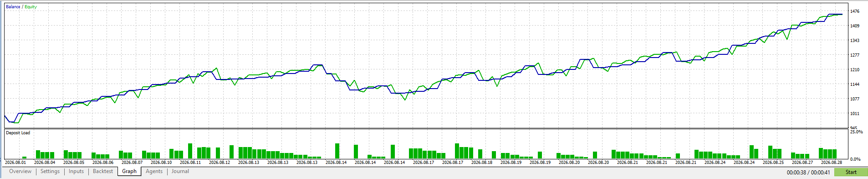Click the green Equity legend label
Screen dimensions: 868x179
[x=31, y=7]
